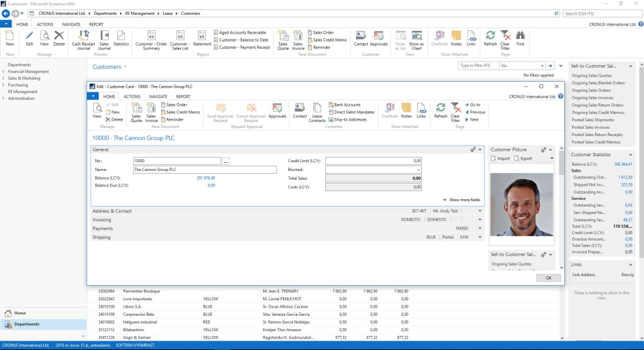Open Aged Accounts Receivable report

(240, 32)
